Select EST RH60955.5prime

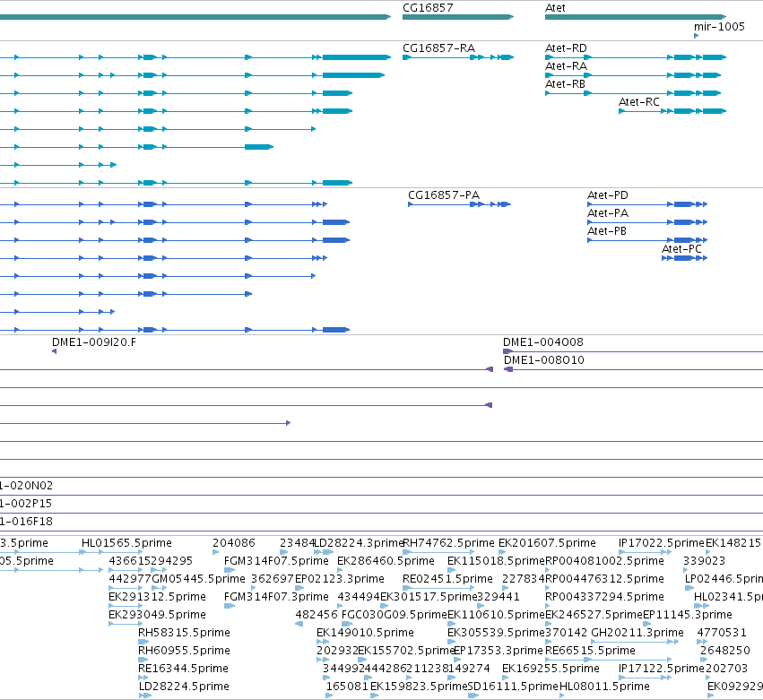(184, 651)
